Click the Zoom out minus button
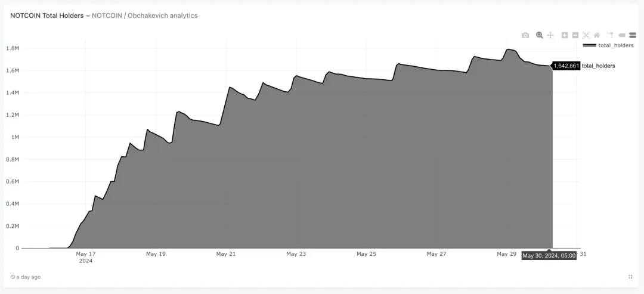Viewport: 644px width, 294px height. [575, 35]
